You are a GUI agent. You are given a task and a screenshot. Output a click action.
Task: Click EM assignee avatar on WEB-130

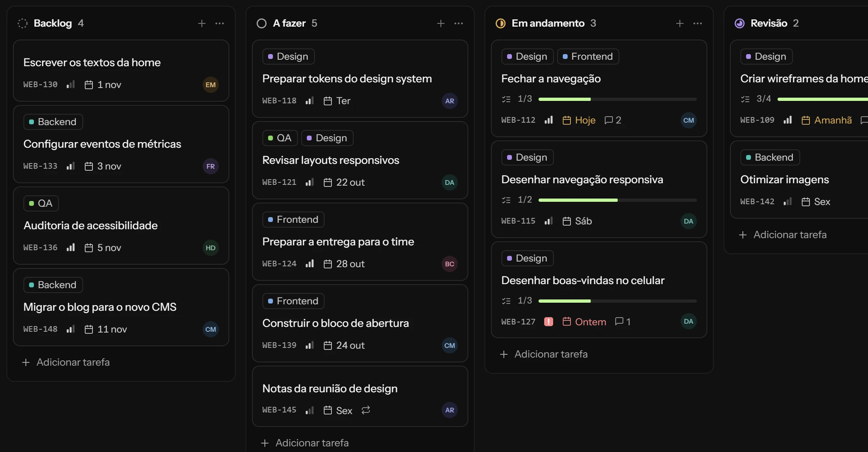tap(211, 85)
